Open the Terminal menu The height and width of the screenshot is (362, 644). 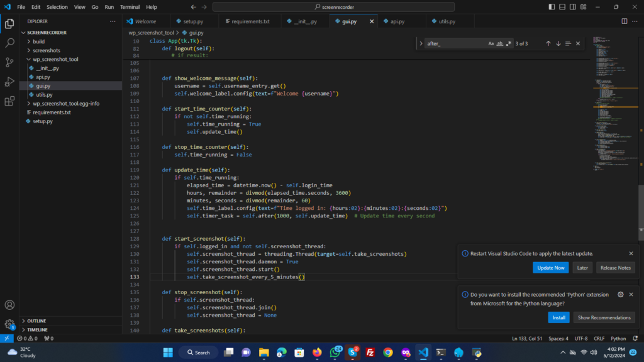(130, 7)
